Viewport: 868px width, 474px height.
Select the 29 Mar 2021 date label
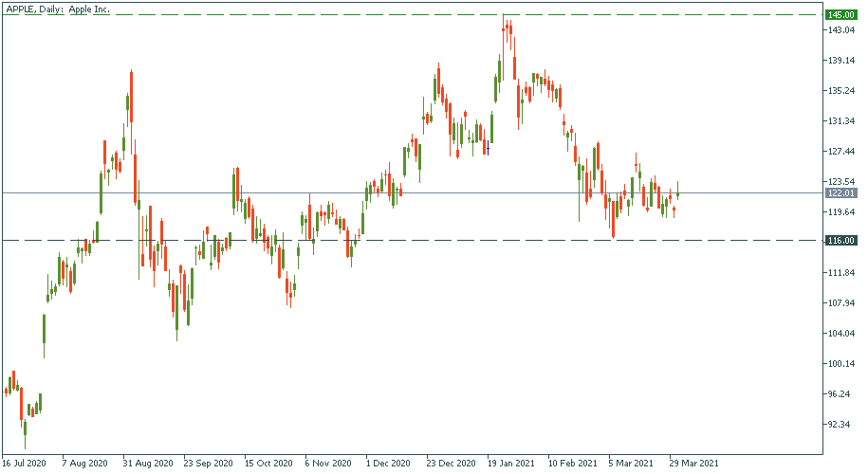[693, 464]
